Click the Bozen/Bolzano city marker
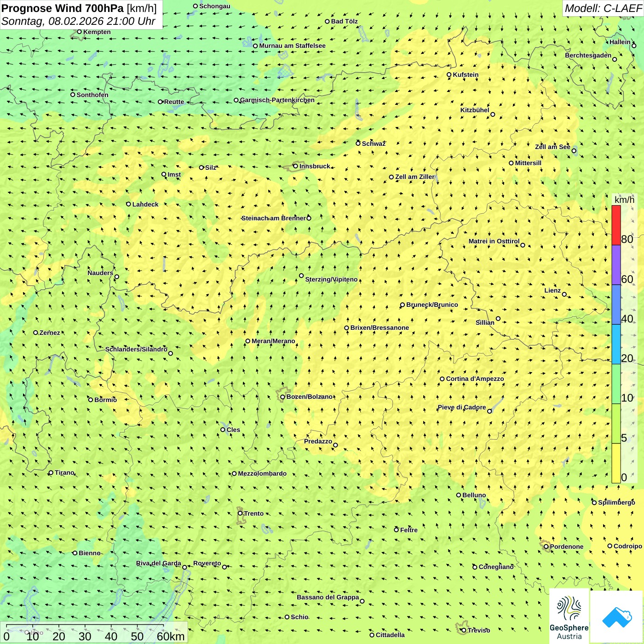 [x=282, y=397]
